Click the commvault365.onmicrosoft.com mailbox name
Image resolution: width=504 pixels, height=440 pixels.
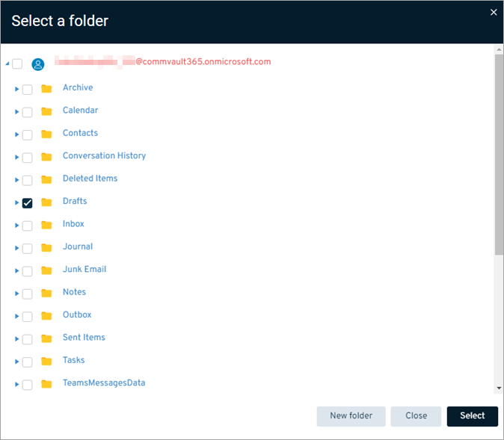pos(163,62)
